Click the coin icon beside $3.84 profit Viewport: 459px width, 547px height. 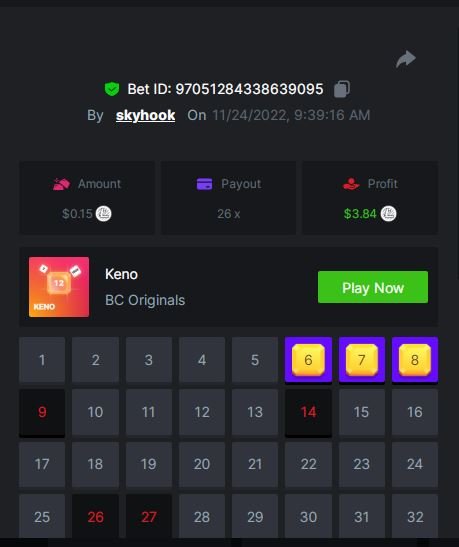pos(388,213)
